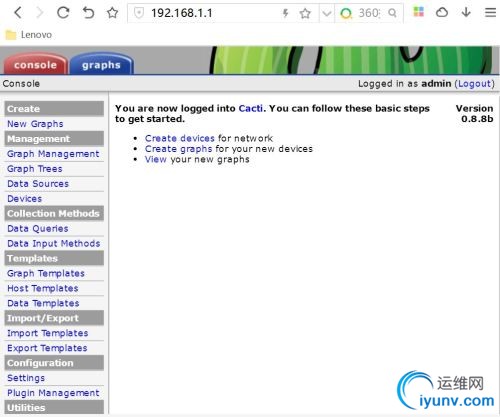Click the 360 search engine logo
This screenshot has width=500, height=417.
(x=346, y=13)
